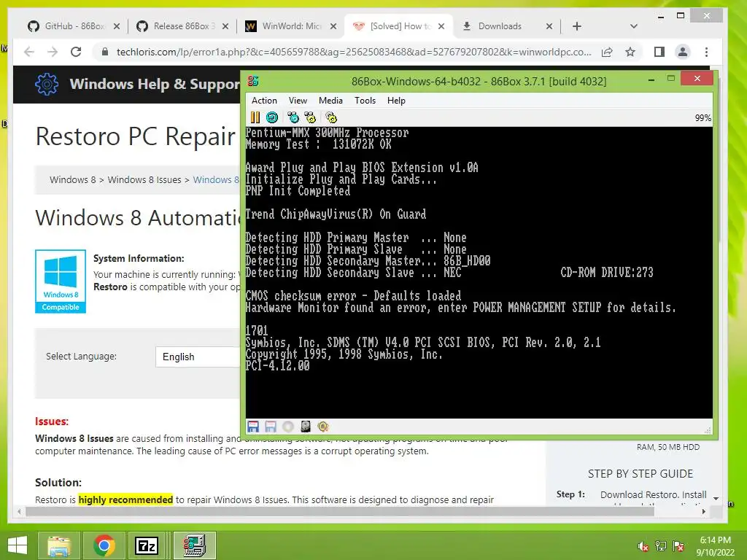The image size is (747, 560).
Task: Click the second floppy drive status icon
Action: [270, 426]
